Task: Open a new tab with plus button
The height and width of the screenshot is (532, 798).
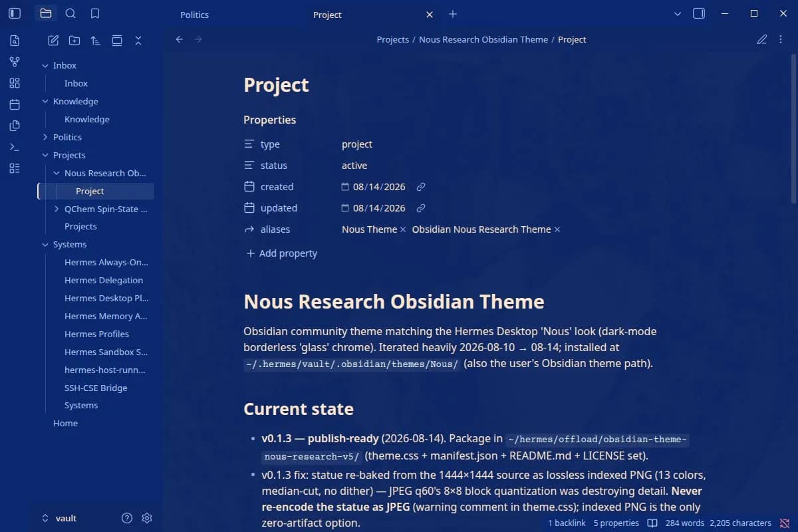Action: (x=453, y=14)
